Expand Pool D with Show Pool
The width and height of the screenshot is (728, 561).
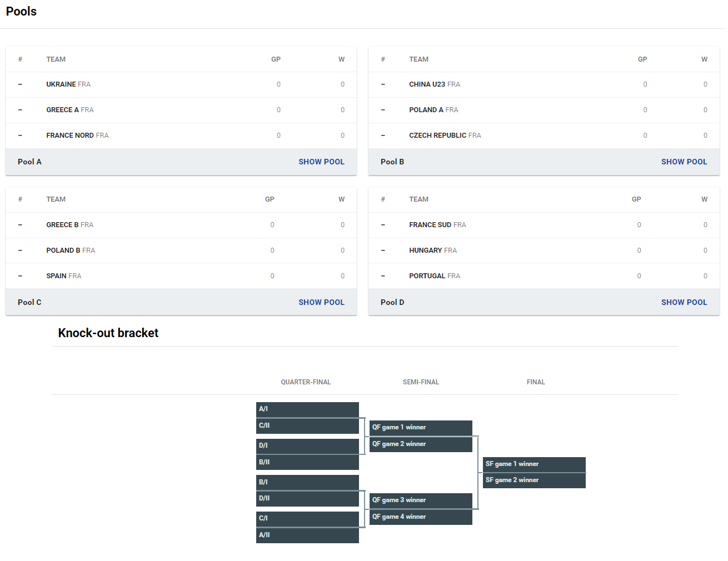tap(684, 302)
